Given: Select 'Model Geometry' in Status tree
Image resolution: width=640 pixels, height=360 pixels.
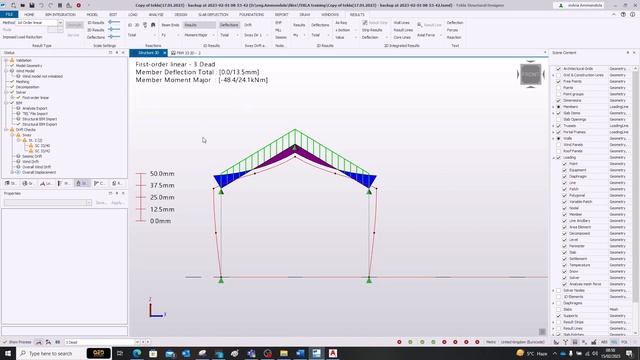Looking at the screenshot, I should tap(29, 65).
